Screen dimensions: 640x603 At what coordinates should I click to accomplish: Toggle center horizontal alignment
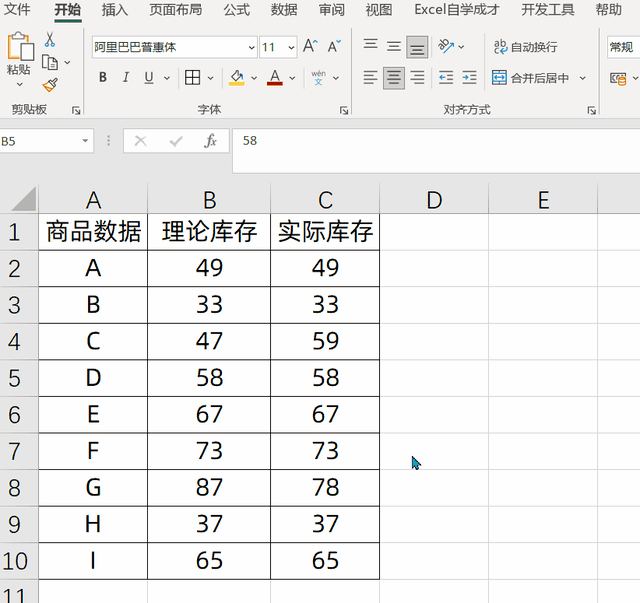point(394,78)
